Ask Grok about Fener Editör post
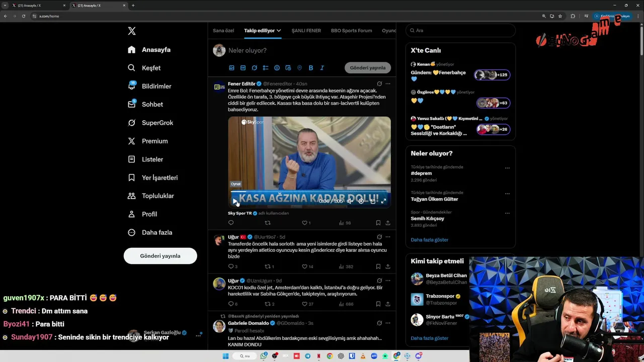The image size is (644, 362). point(379,84)
